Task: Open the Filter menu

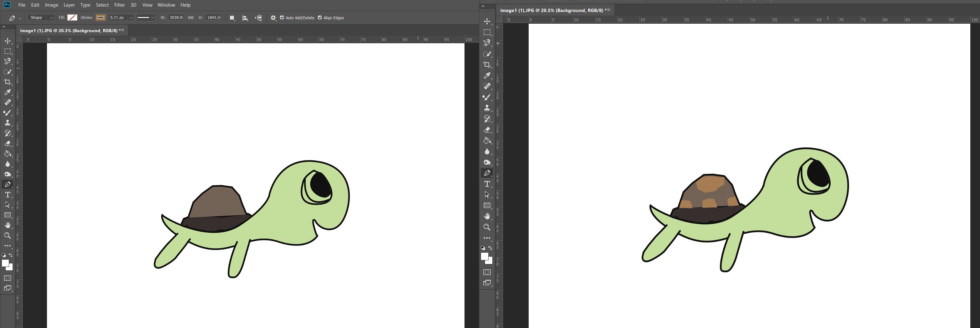Action: tap(119, 5)
